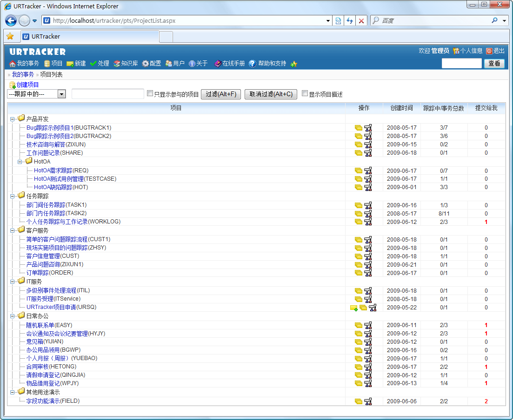The image size is (513, 420).
Task: Open the 个人信息 link
Action: pos(468,51)
